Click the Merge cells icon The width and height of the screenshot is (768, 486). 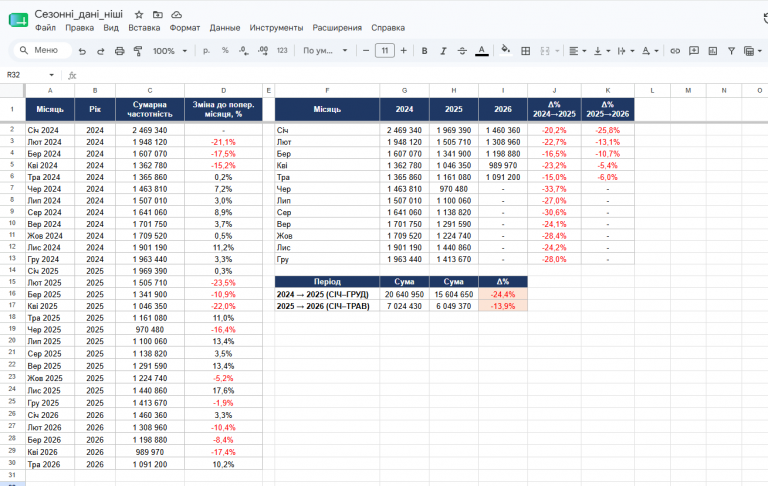tap(545, 51)
